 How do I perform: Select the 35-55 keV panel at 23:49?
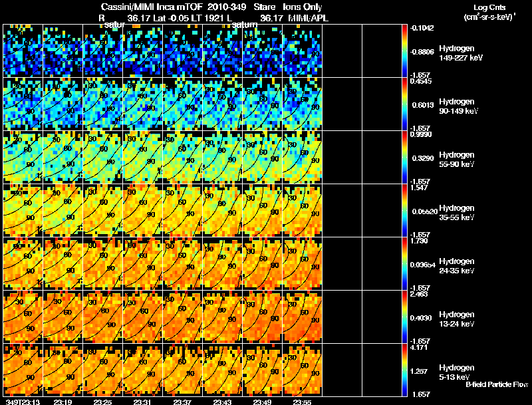262,211
